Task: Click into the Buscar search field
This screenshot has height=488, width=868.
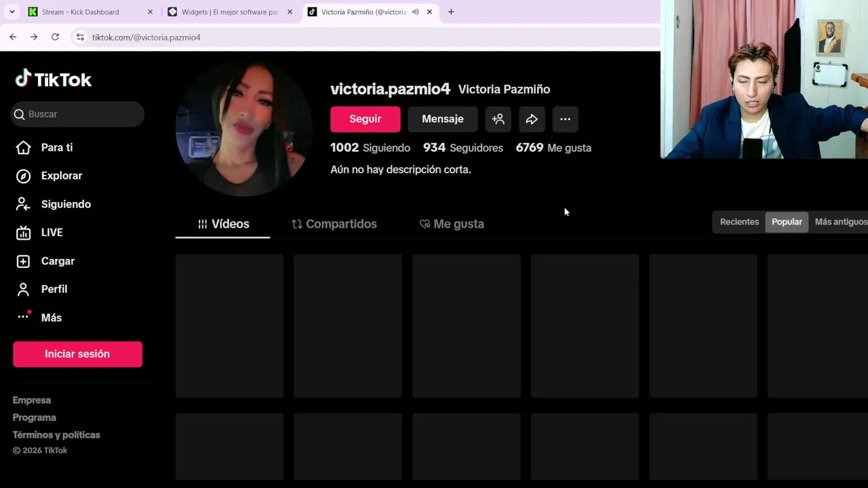Action: [78, 115]
